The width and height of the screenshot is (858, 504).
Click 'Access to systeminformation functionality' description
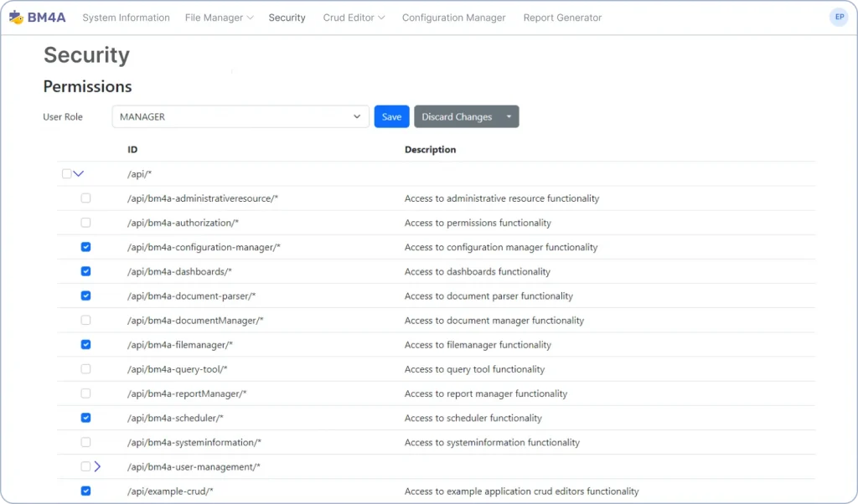(492, 442)
